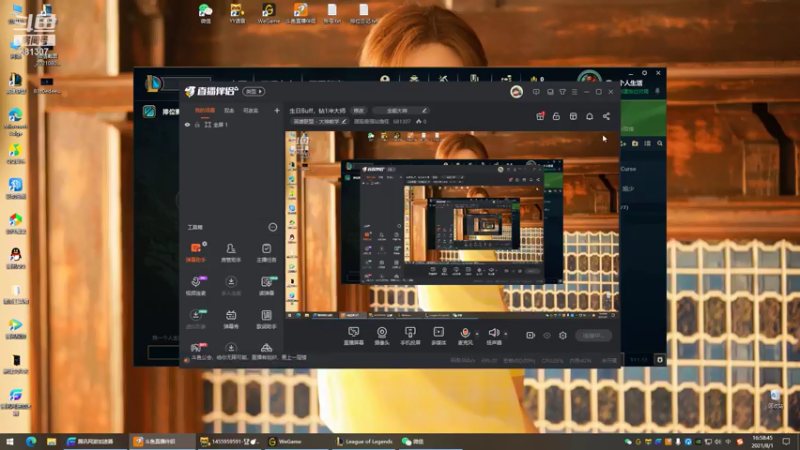Add a multimedia source (多媒体)
The image size is (800, 450).
(x=438, y=336)
